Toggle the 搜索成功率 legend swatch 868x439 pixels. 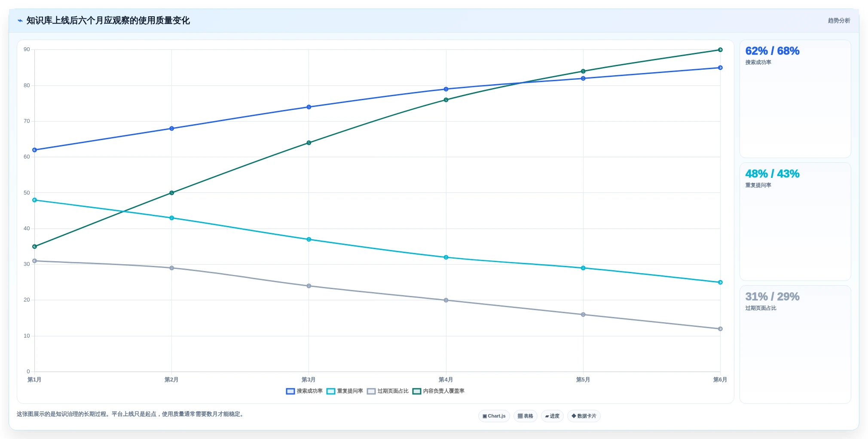click(x=290, y=391)
